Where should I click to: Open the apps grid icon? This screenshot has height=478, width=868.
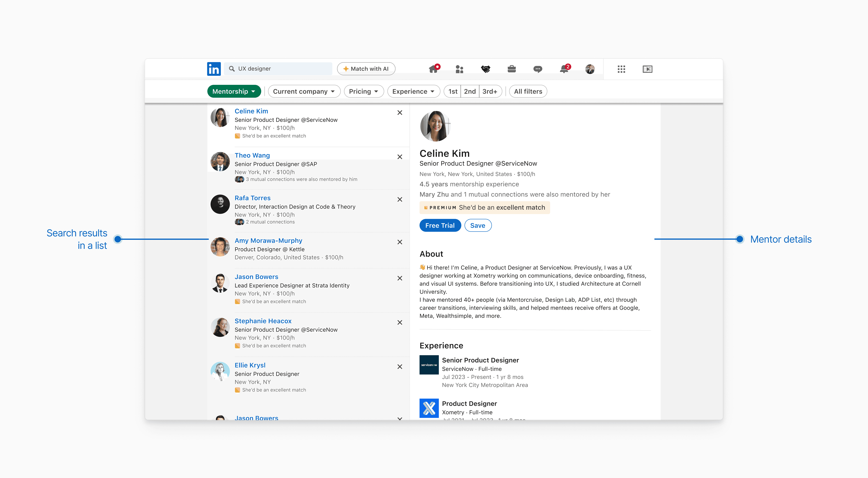click(x=621, y=69)
